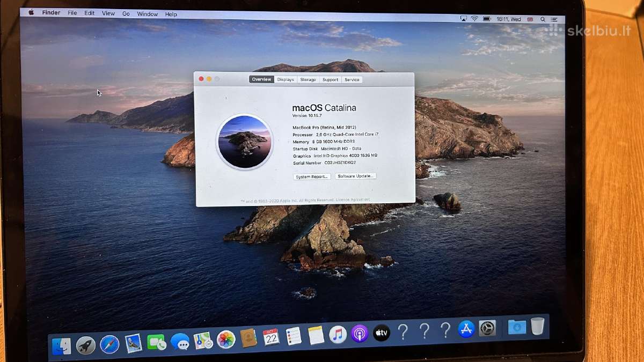Click the clock showing 18:11, Wed
The width and height of the screenshot is (644, 362).
(509, 19)
